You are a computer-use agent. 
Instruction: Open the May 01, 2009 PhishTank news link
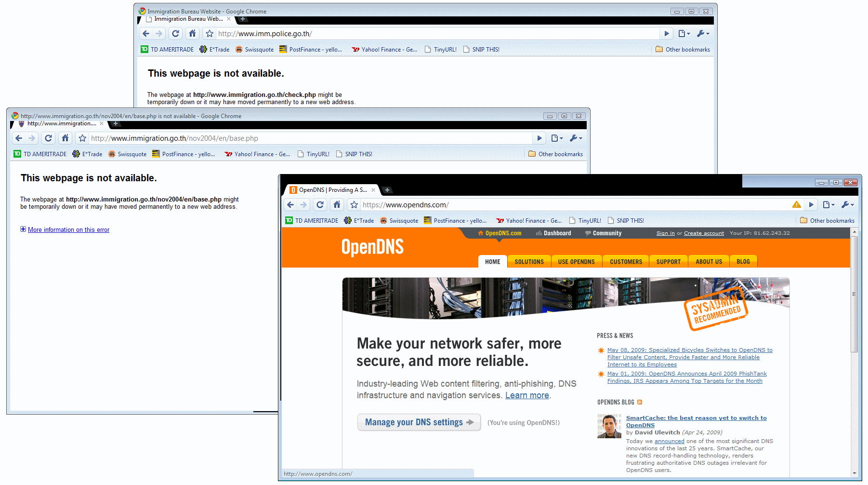pyautogui.click(x=687, y=377)
